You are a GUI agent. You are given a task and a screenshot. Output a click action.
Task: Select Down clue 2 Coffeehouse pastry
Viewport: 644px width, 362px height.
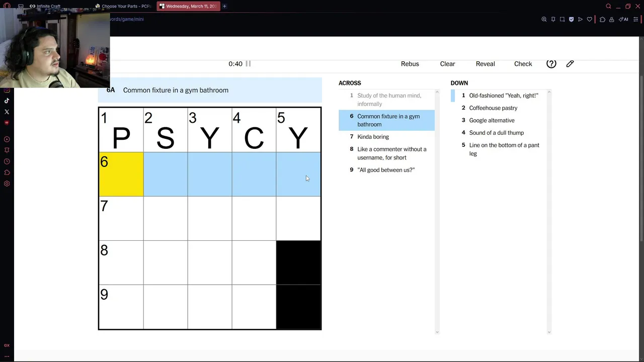click(x=499, y=108)
